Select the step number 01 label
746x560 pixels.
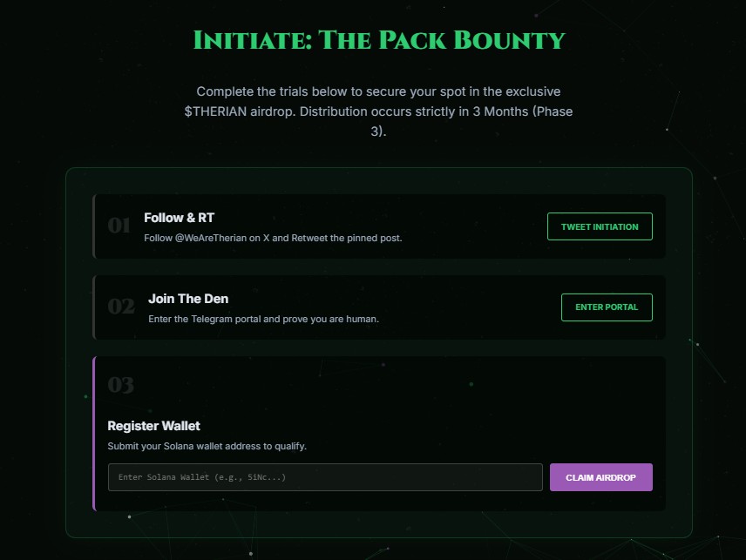[x=119, y=226]
